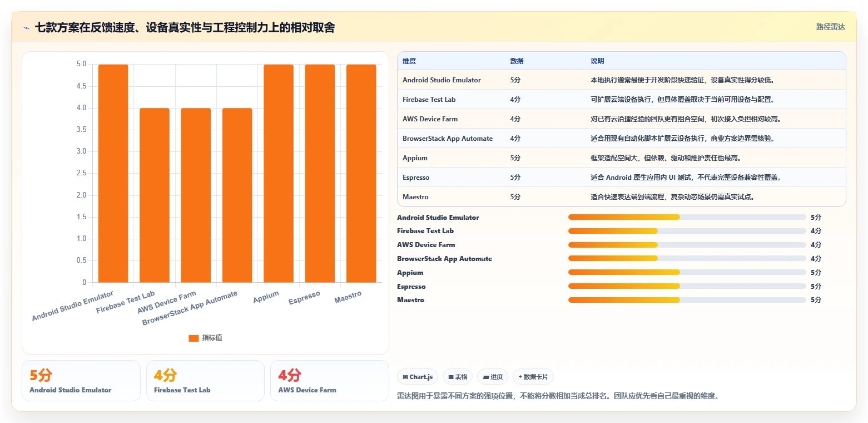
Task: Click the Maestro label on the chart's x-axis
Action: click(x=348, y=297)
